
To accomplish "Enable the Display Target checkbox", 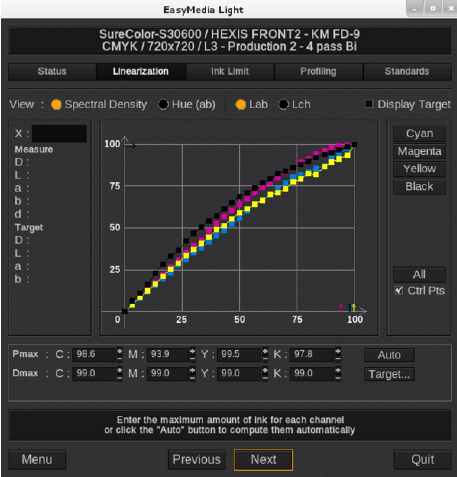I will click(369, 104).
